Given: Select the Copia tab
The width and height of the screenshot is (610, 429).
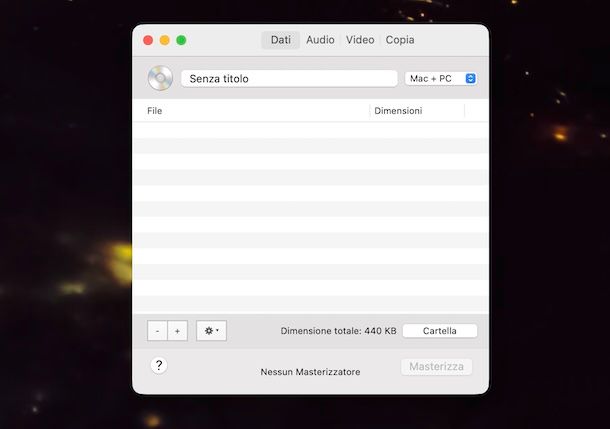Looking at the screenshot, I should pyautogui.click(x=400, y=40).
